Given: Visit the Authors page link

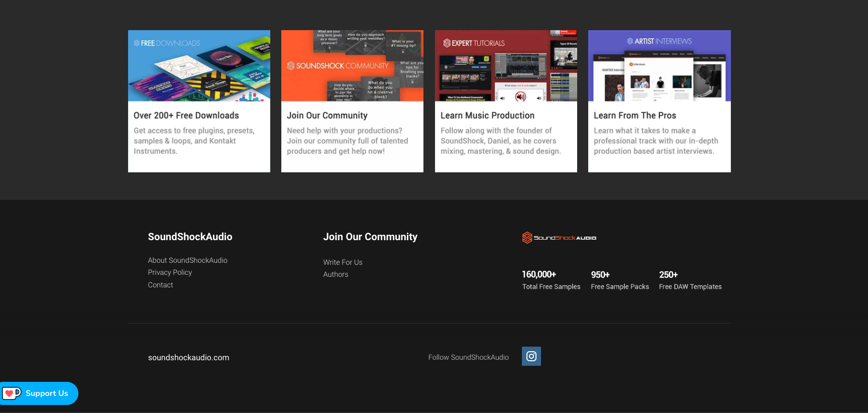Looking at the screenshot, I should click(336, 274).
